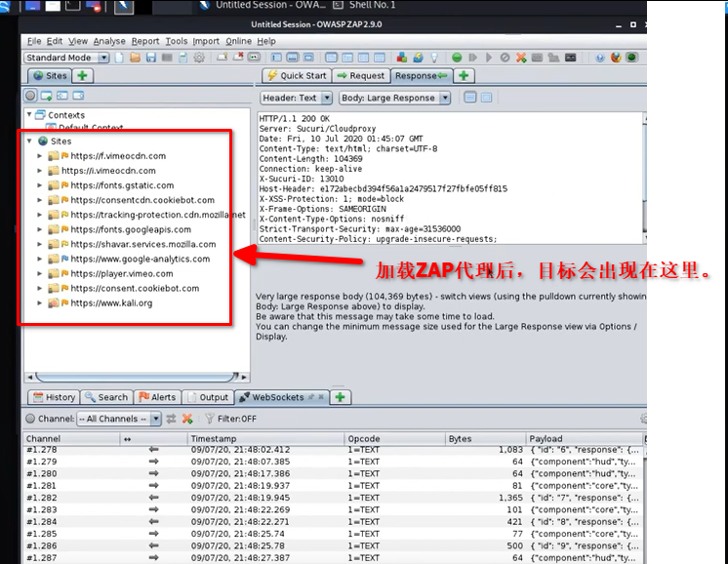The image size is (728, 564).
Task: Click the Firefox browser launch icon
Action: [616, 58]
